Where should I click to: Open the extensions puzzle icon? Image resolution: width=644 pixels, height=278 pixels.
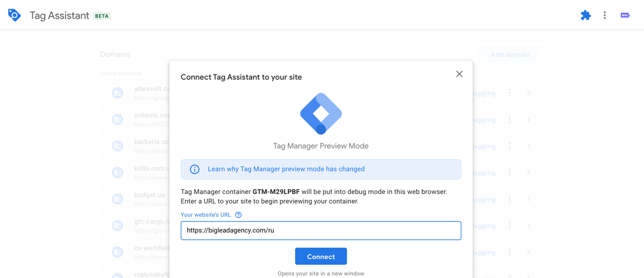pyautogui.click(x=586, y=15)
